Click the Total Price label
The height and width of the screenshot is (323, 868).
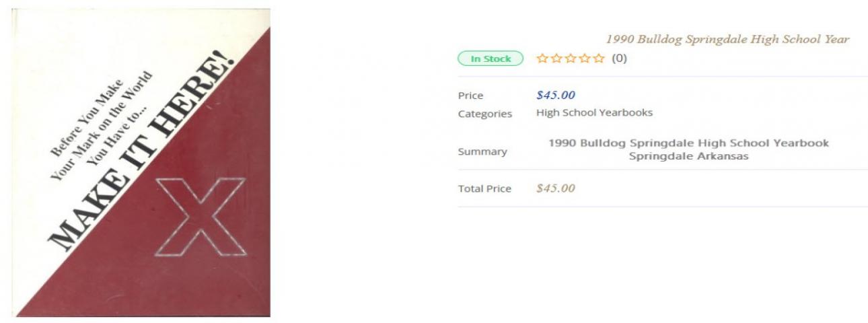484,188
